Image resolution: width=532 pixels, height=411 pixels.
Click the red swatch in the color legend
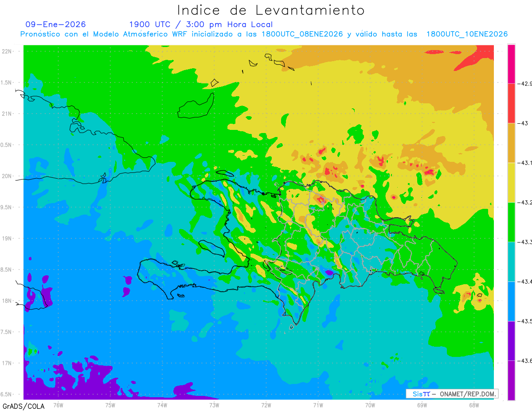coord(511,103)
